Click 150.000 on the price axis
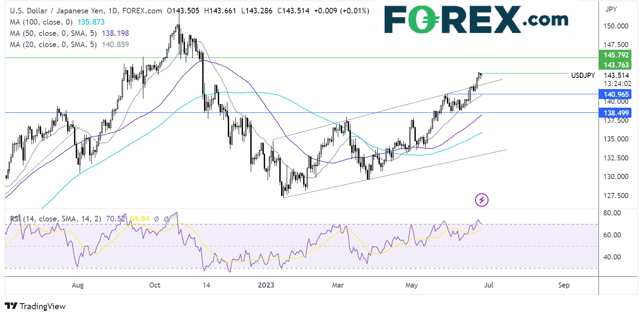The width and height of the screenshot is (644, 317). [x=616, y=26]
